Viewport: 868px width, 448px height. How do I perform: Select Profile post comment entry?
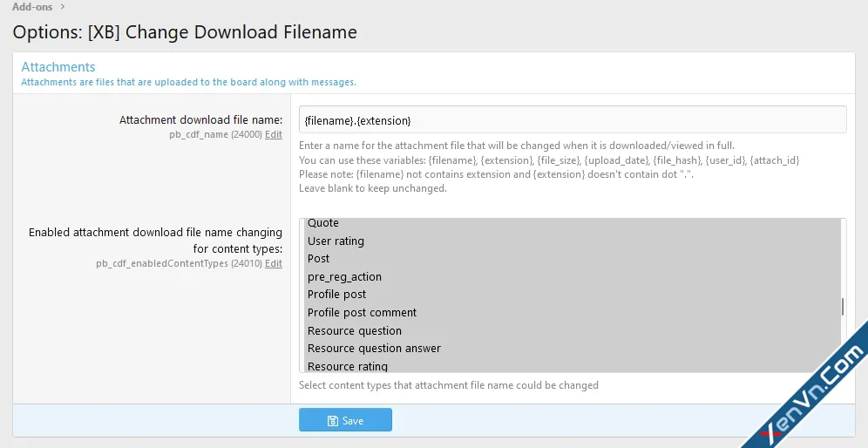tap(571, 312)
